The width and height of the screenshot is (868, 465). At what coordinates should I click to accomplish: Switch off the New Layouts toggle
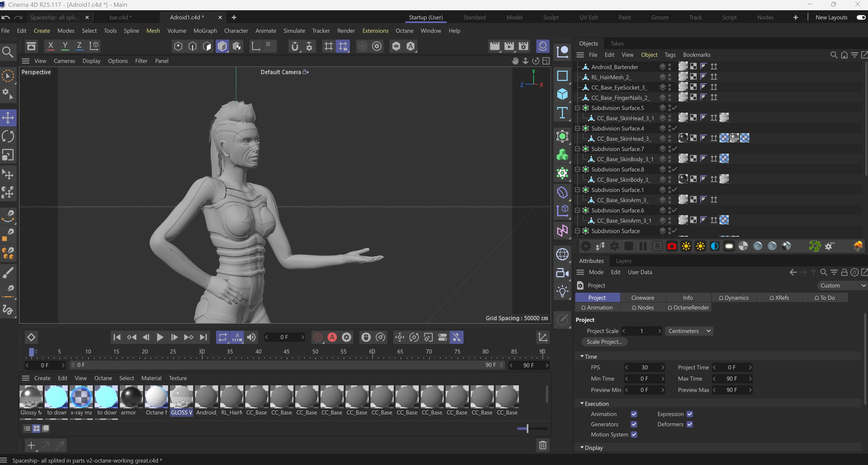click(860, 17)
